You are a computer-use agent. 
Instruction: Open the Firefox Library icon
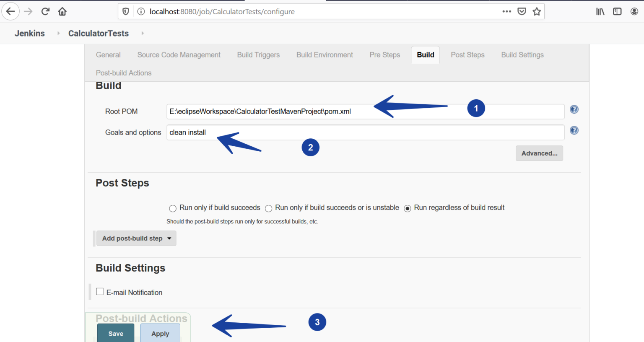(x=600, y=11)
